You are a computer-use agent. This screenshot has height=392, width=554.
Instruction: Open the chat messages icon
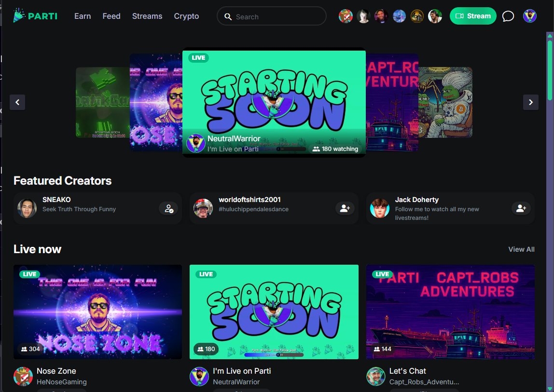[x=508, y=16]
